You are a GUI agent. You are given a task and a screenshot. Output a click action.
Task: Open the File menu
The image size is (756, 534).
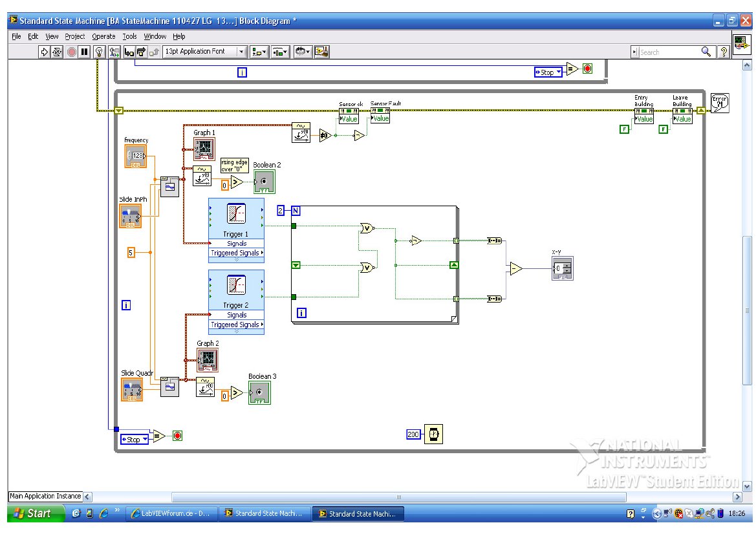point(16,36)
